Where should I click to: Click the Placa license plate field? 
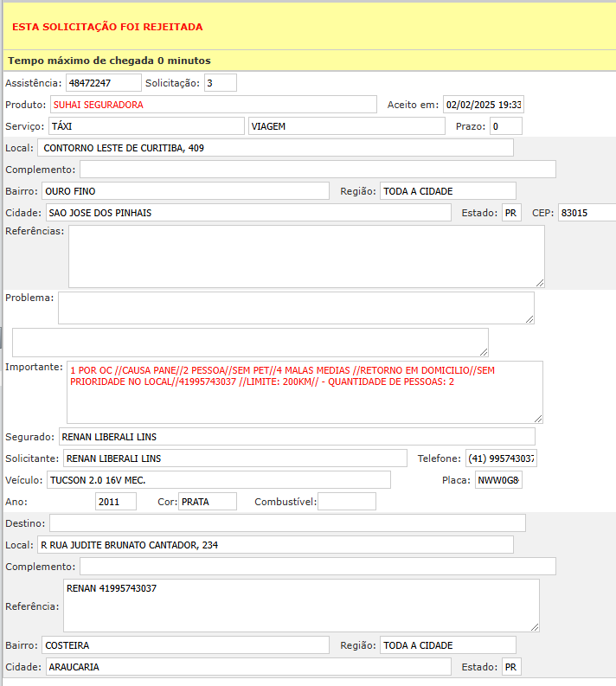coord(498,480)
